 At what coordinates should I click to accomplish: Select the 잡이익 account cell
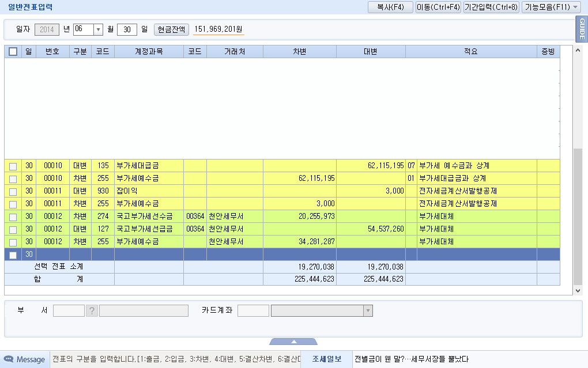coord(149,191)
